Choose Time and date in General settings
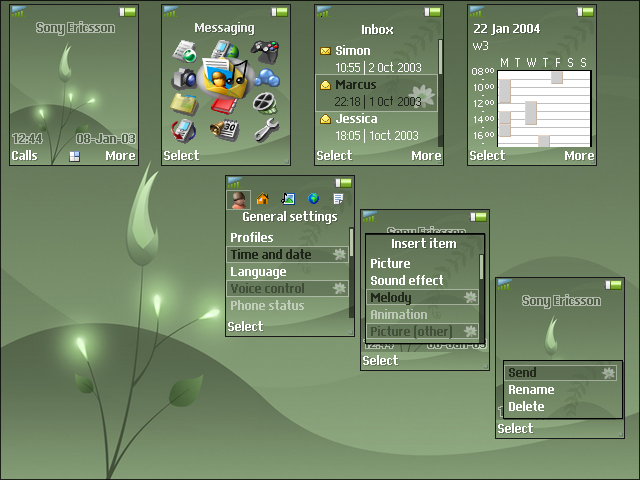Image resolution: width=640 pixels, height=480 pixels. [287, 255]
